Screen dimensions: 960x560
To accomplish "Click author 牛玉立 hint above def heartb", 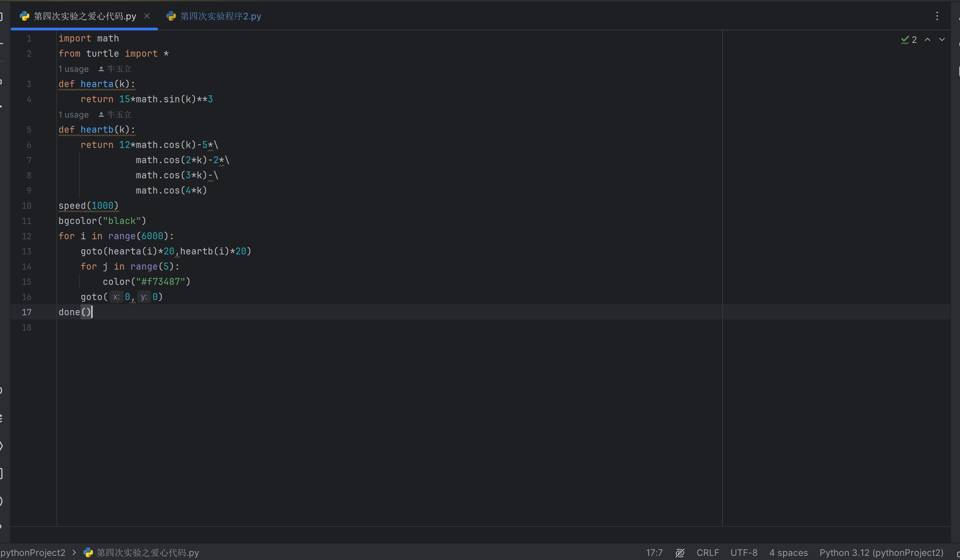I will point(115,115).
